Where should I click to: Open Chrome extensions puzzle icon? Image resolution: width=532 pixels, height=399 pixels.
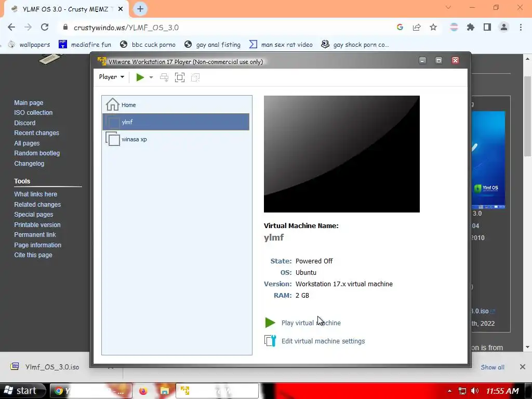coord(471,27)
